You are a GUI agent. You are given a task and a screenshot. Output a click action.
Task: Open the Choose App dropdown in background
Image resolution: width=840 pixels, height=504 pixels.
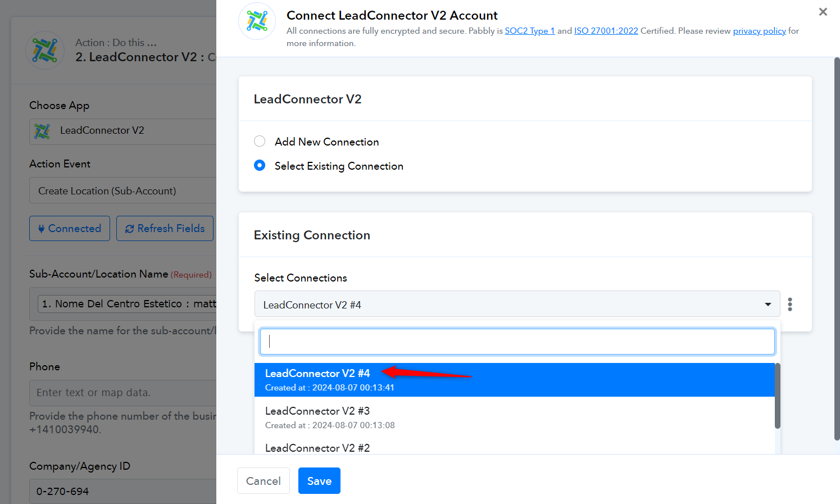point(123,131)
